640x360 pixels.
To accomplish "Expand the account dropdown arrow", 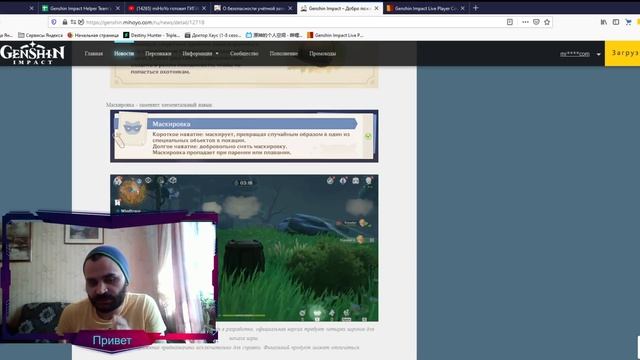I will 598,54.
